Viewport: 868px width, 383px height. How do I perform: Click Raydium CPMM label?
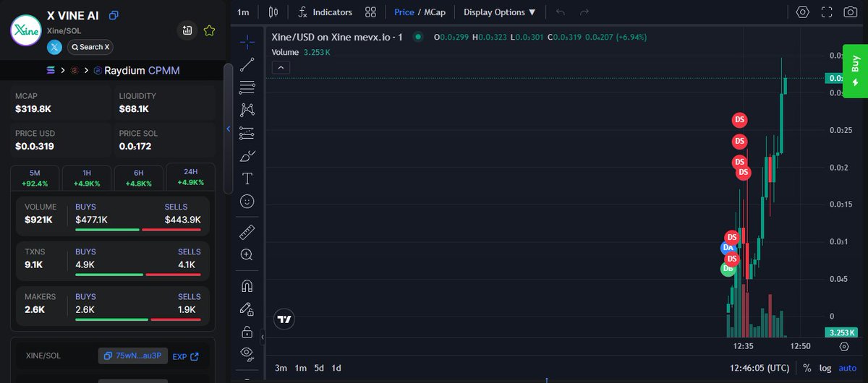click(x=142, y=70)
